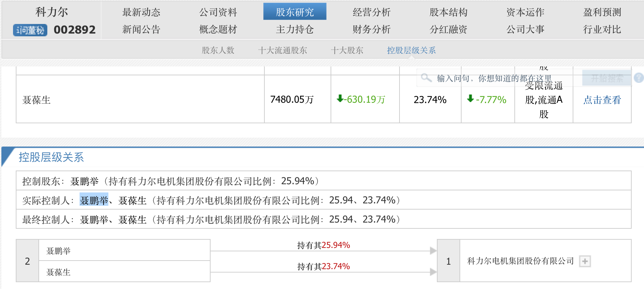Click the 点击查看 link
The image size is (644, 289).
[x=602, y=100]
